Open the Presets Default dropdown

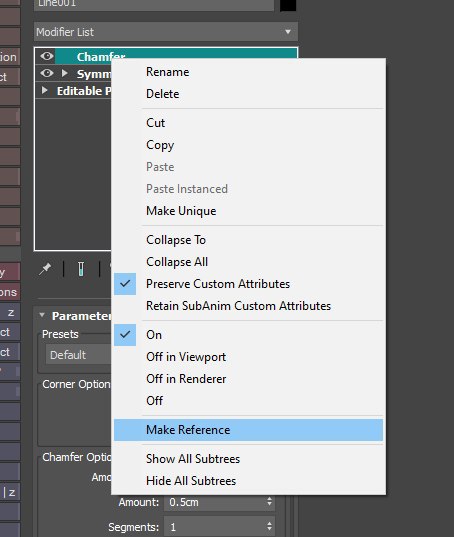(x=78, y=354)
